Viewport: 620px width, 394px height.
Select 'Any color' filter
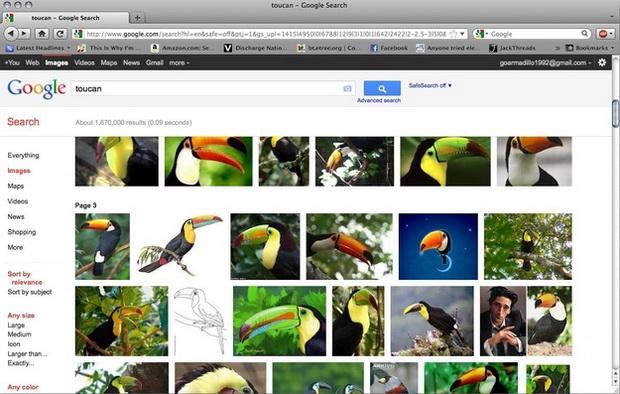click(x=23, y=387)
